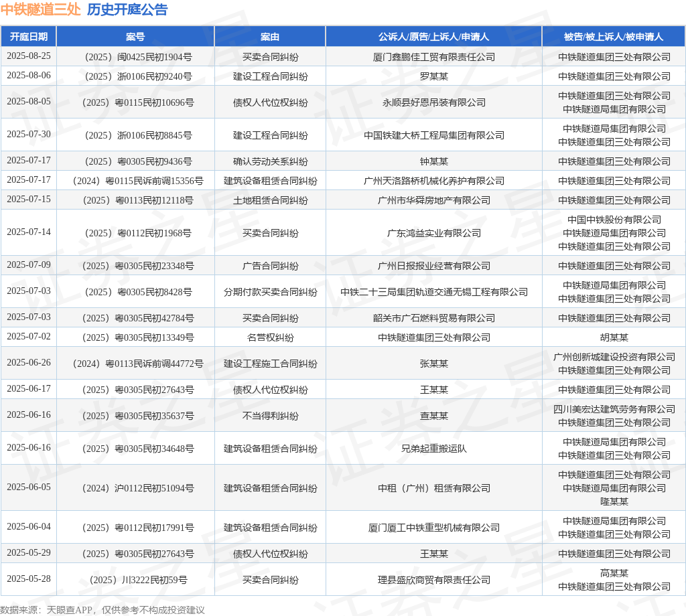Screen dimensions: 686x616
Task: Click the 案号 column header
Action: click(x=135, y=37)
